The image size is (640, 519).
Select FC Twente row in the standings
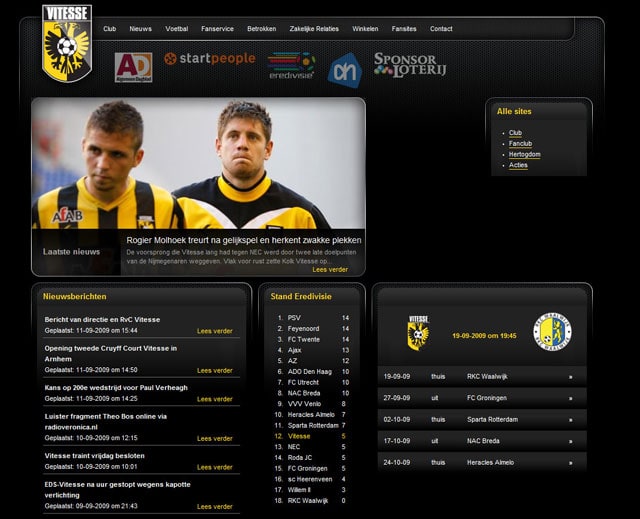(312, 339)
